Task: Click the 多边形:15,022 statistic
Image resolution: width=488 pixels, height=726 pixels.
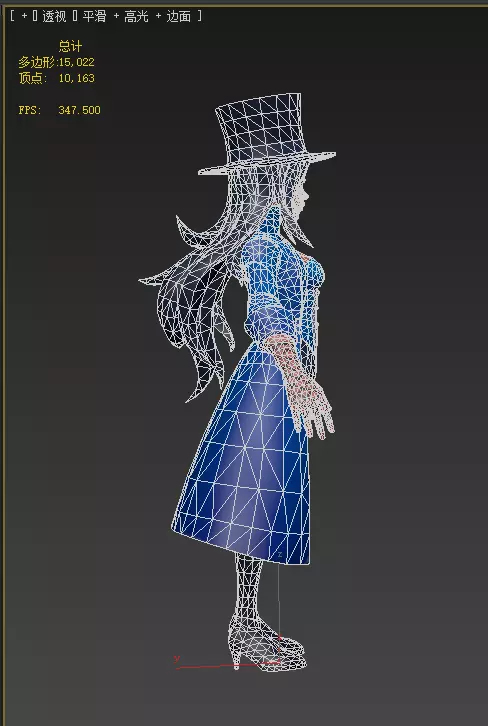Action: [56, 62]
